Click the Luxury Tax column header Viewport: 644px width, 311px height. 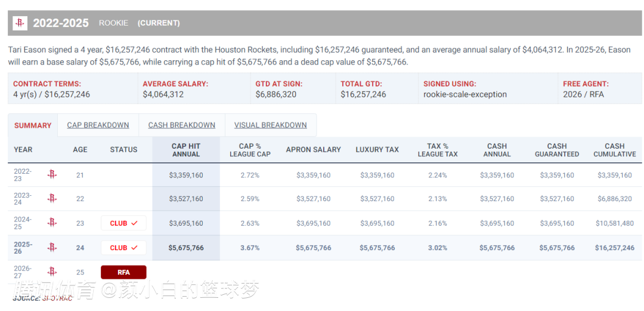tap(377, 150)
